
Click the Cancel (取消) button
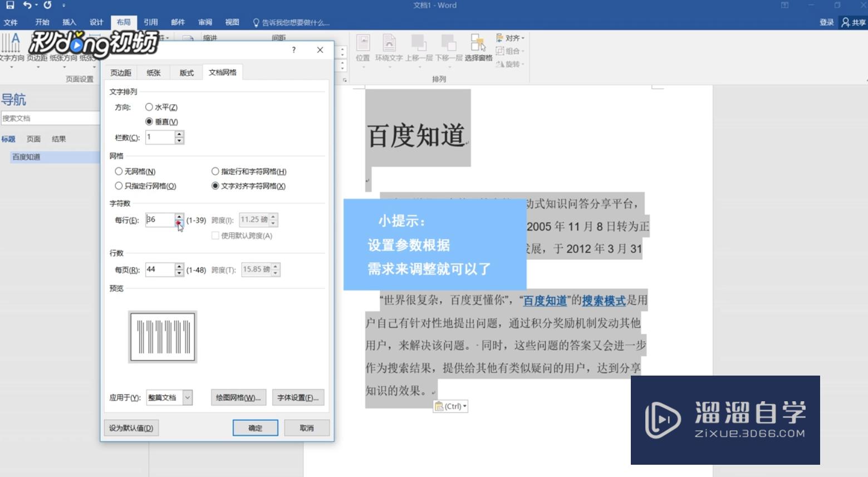click(x=307, y=428)
